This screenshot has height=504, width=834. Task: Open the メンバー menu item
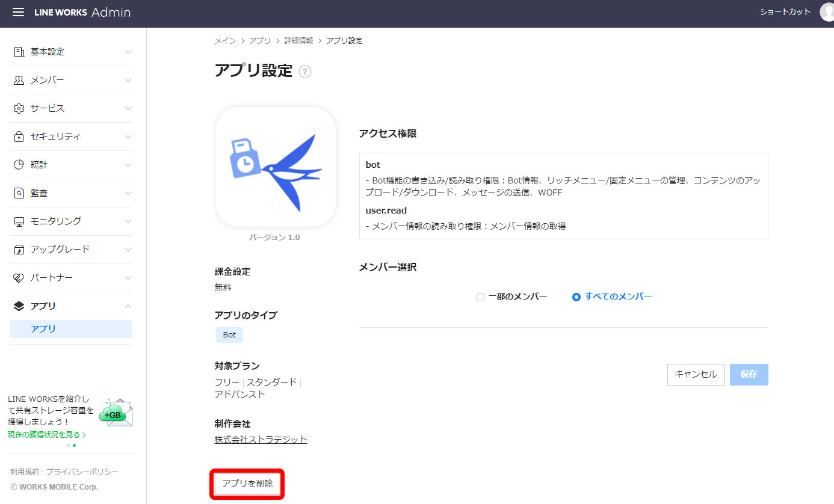tap(71, 80)
